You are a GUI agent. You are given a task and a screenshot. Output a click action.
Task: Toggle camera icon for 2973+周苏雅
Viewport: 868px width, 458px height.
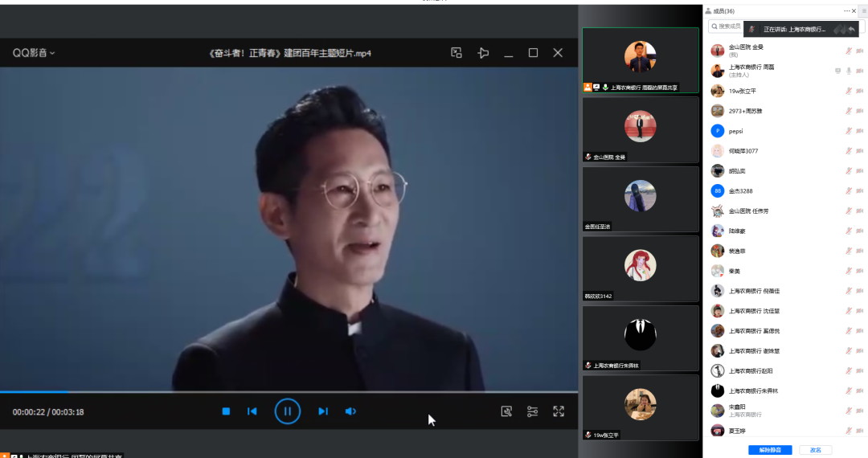(x=860, y=111)
